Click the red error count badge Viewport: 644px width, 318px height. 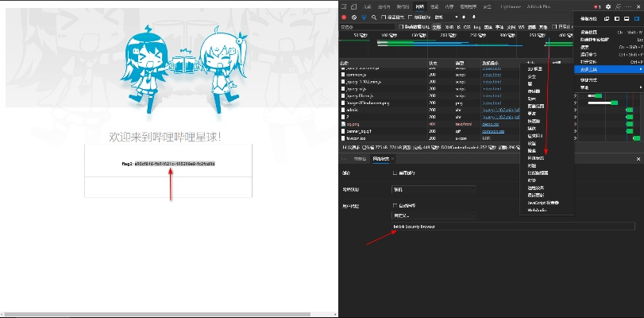pyautogui.click(x=597, y=7)
